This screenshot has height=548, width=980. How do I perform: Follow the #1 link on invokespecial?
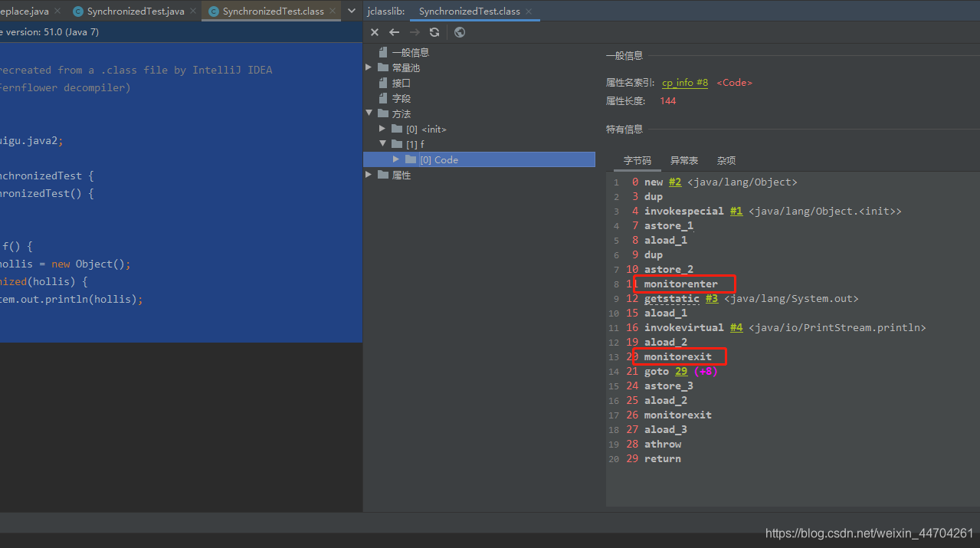tap(736, 211)
